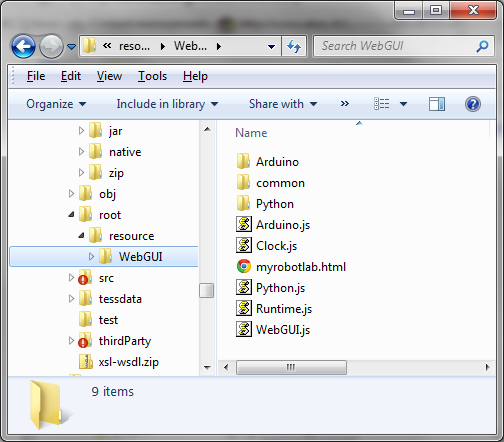The height and width of the screenshot is (442, 504).
Task: Open the View menu
Action: pos(109,76)
